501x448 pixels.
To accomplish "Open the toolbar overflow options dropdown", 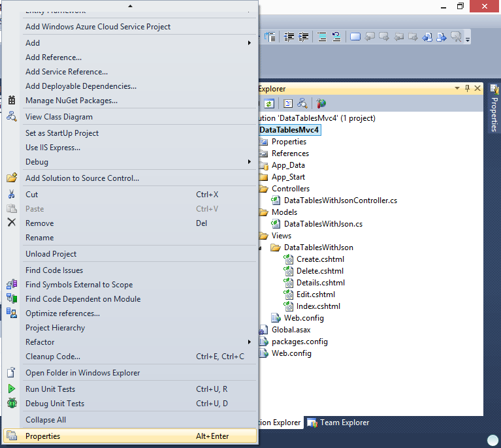I will 468,40.
